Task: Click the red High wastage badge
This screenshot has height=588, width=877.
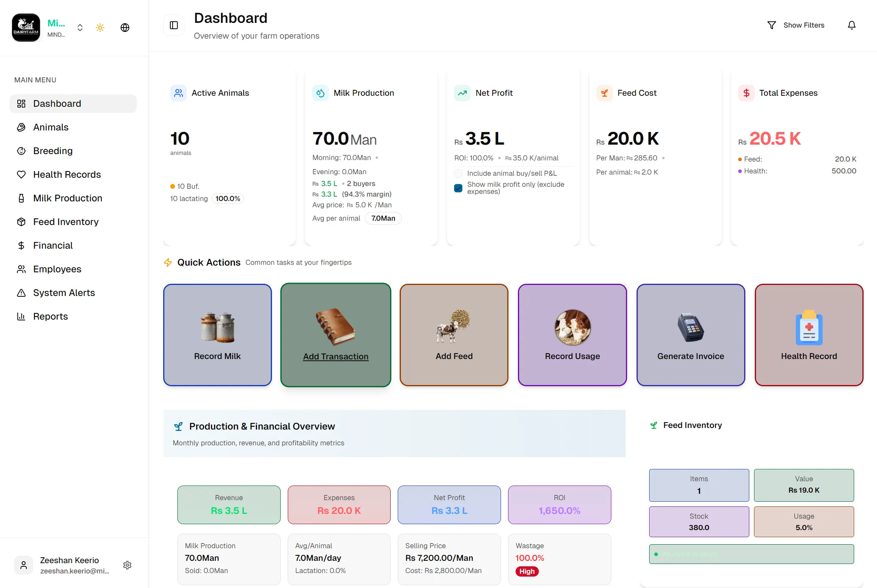Action: [527, 571]
